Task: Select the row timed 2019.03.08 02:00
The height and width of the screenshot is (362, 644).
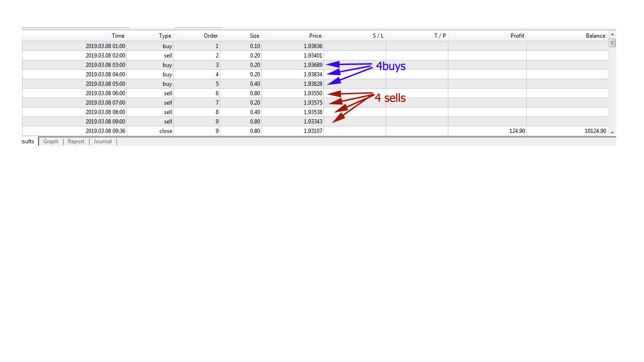Action: point(315,56)
